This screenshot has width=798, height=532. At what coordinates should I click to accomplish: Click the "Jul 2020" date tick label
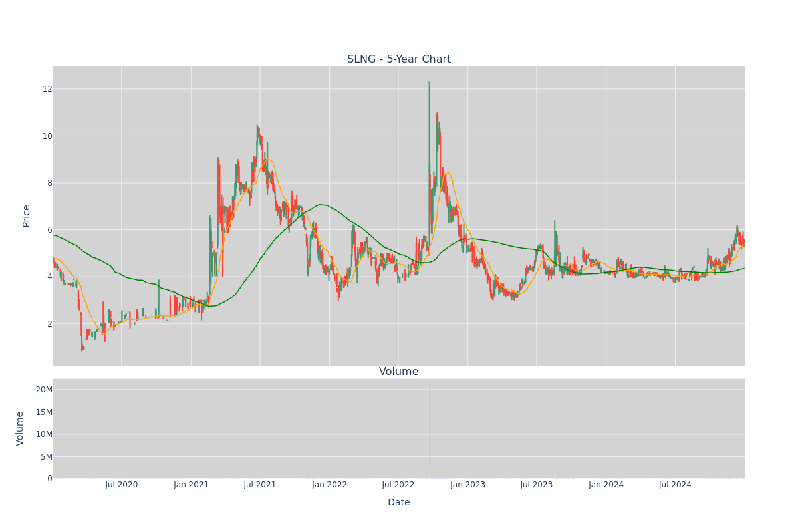(x=122, y=485)
